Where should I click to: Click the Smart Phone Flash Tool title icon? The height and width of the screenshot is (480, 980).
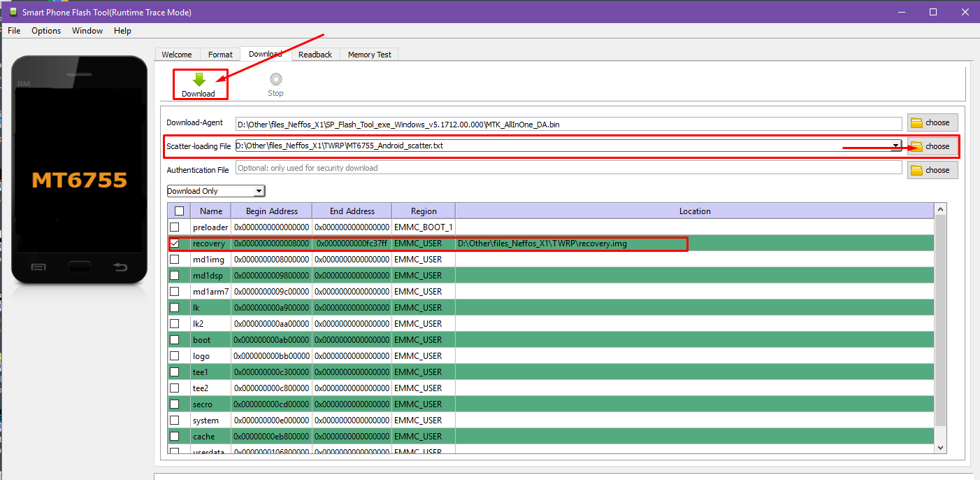click(x=13, y=12)
